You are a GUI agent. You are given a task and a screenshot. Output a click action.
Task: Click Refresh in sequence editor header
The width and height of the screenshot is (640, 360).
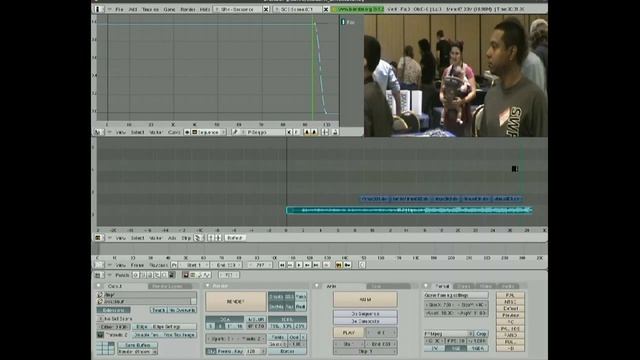pos(235,238)
